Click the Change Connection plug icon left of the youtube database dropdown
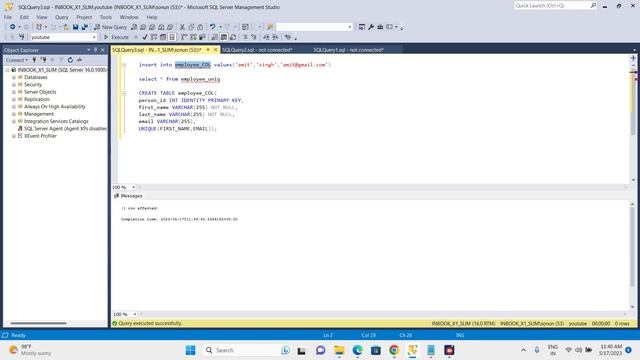 pyautogui.click(x=22, y=37)
